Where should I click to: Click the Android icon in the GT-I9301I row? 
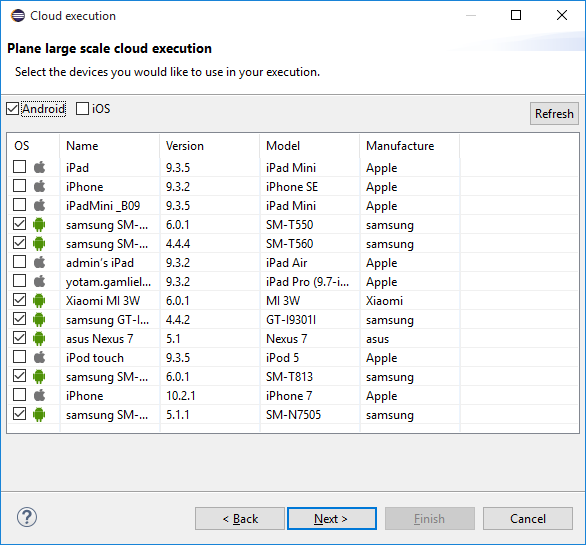click(39, 319)
